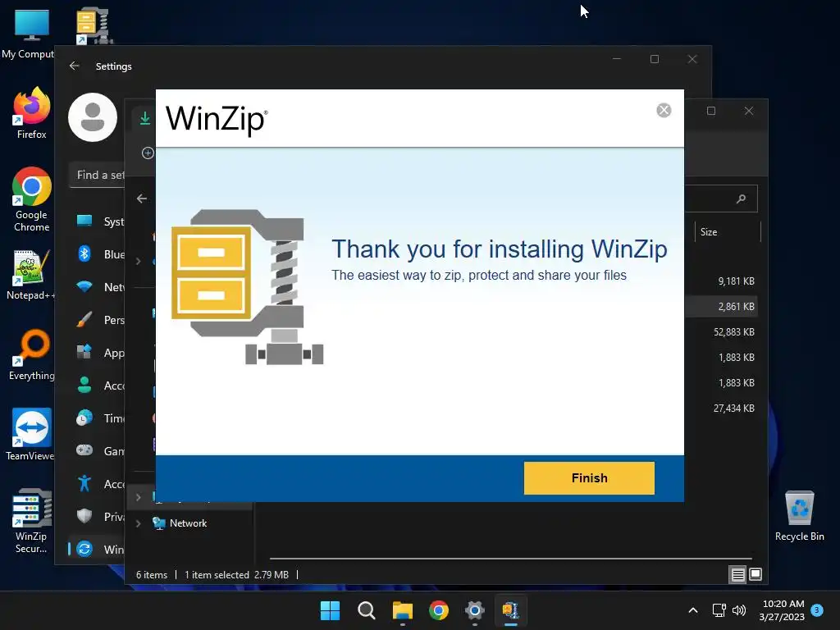Open the notification badge showing 3
This screenshot has width=840, height=630.
pos(817,609)
